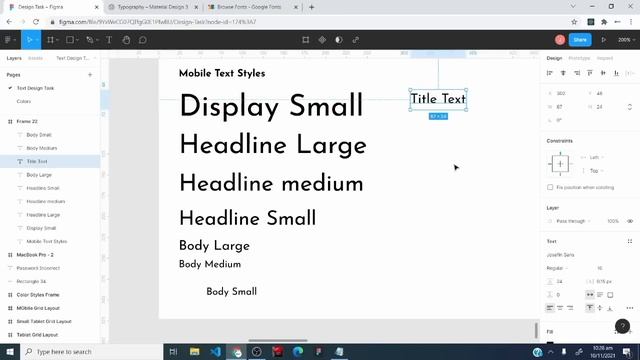Click the Align vertical centers icon
This screenshot has height=360, width=640.
(603, 73)
